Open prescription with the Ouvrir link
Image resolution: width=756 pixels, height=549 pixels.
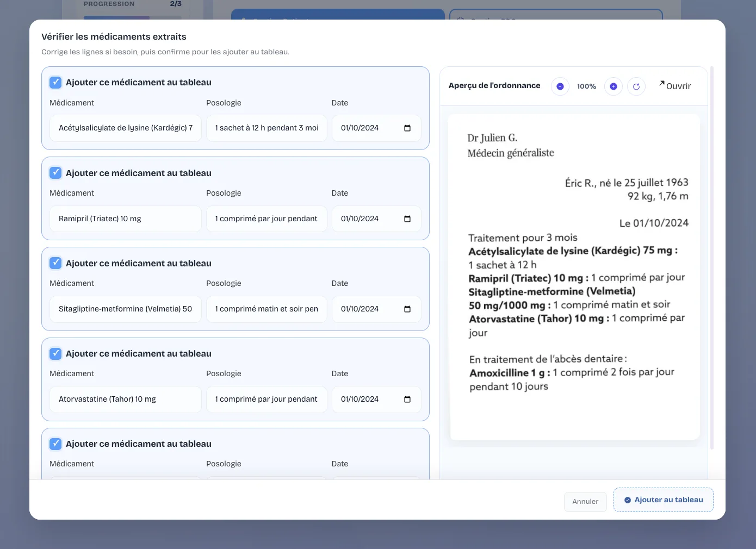tap(675, 86)
